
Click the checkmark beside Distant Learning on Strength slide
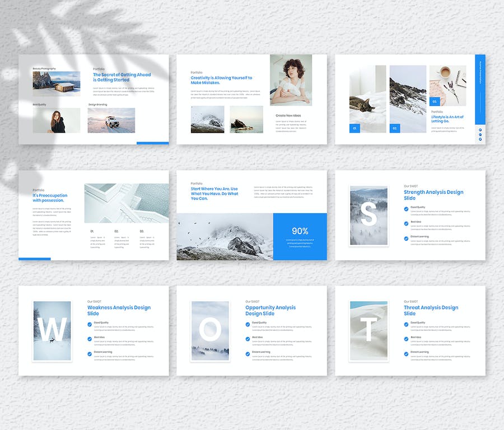[406, 238]
